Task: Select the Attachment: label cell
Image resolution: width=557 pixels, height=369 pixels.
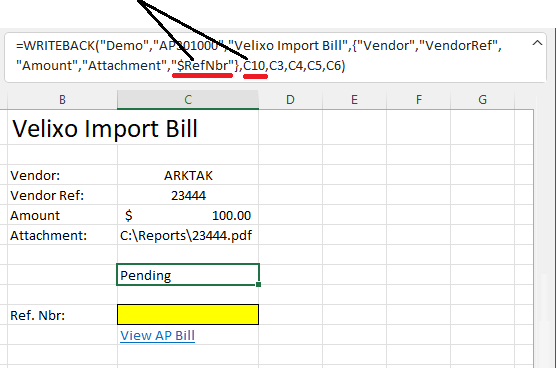Action: 62,235
